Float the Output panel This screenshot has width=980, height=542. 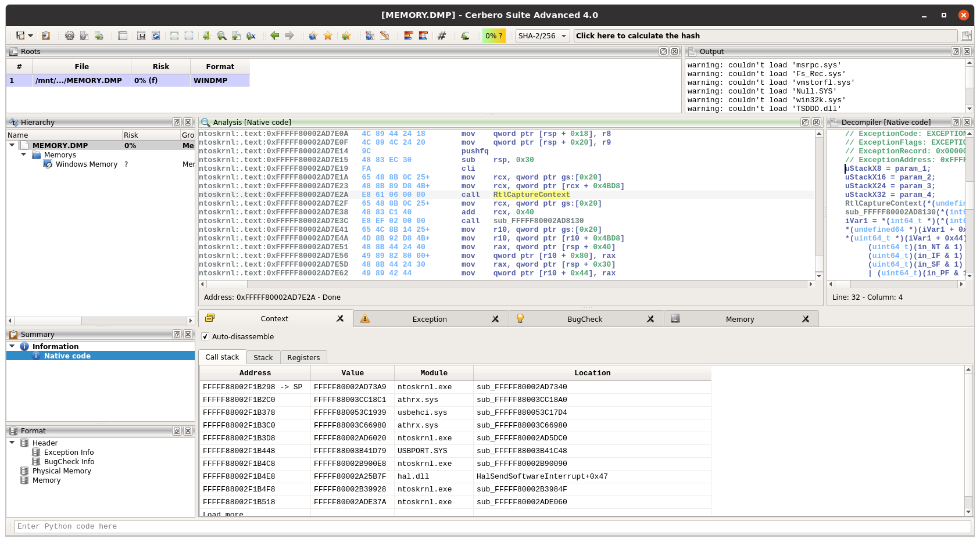(x=956, y=52)
